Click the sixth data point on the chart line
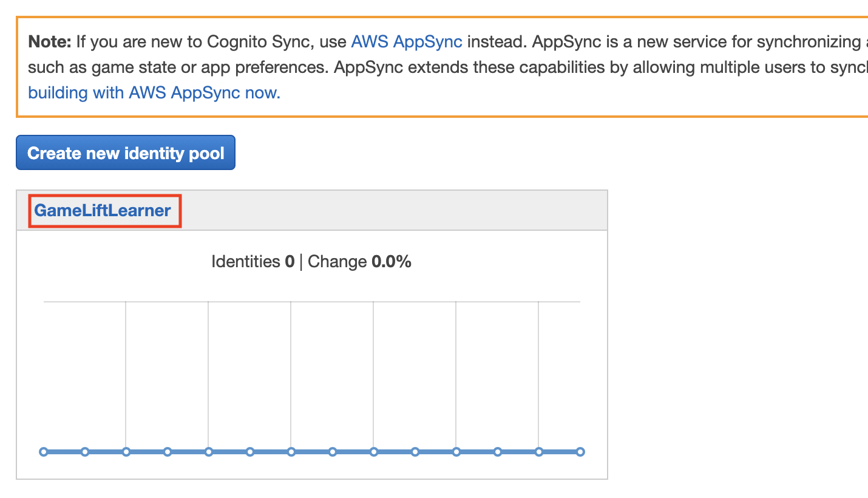The height and width of the screenshot is (498, 868). click(250, 452)
